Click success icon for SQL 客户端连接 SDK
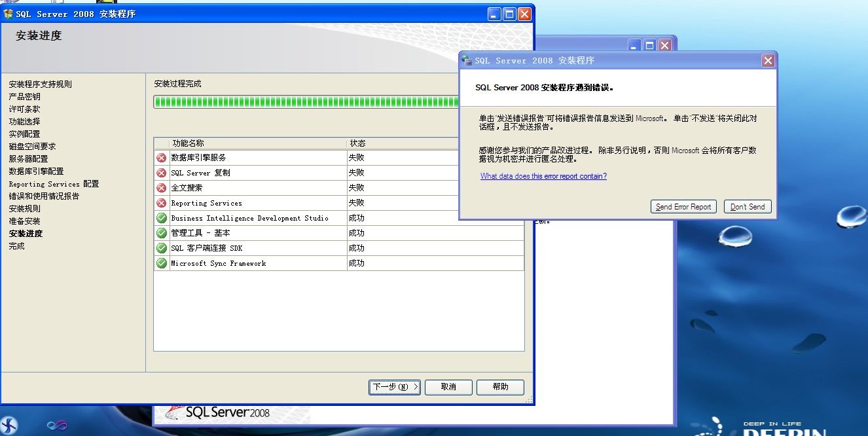This screenshot has height=436, width=868. tap(162, 248)
